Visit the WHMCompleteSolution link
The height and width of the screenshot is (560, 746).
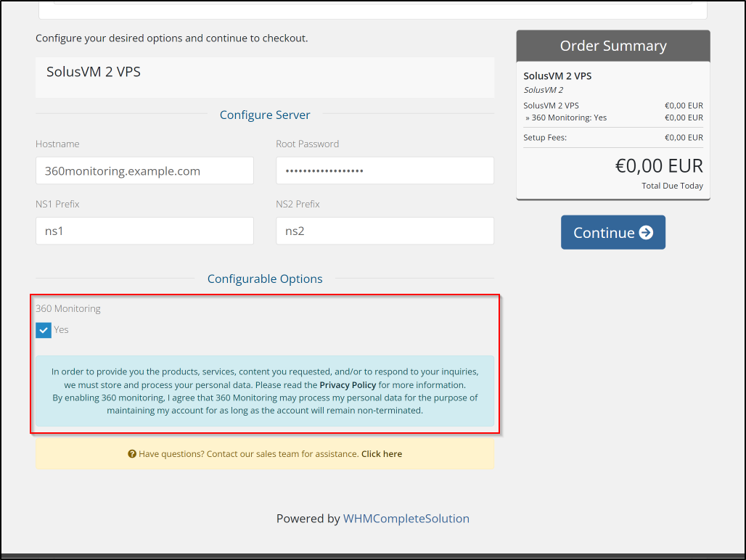coord(406,519)
